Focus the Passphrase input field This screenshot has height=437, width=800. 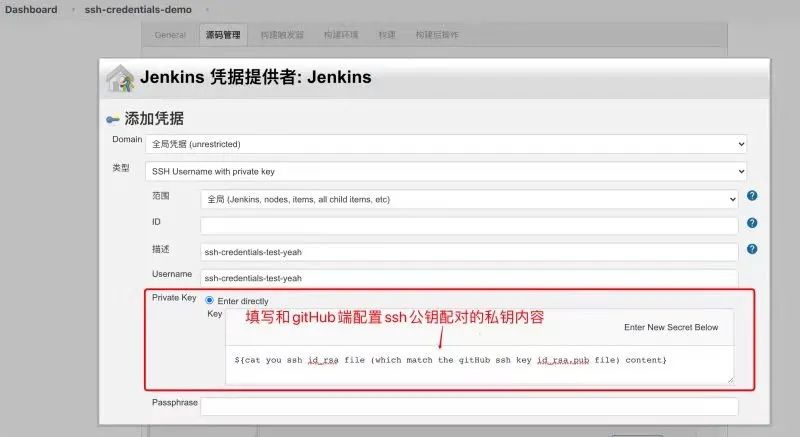point(469,406)
